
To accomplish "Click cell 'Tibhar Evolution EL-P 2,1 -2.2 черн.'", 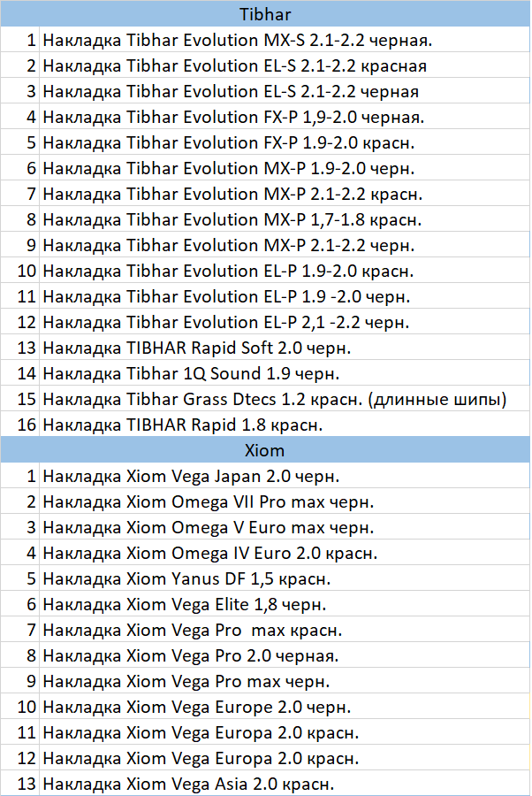I will 285,322.
